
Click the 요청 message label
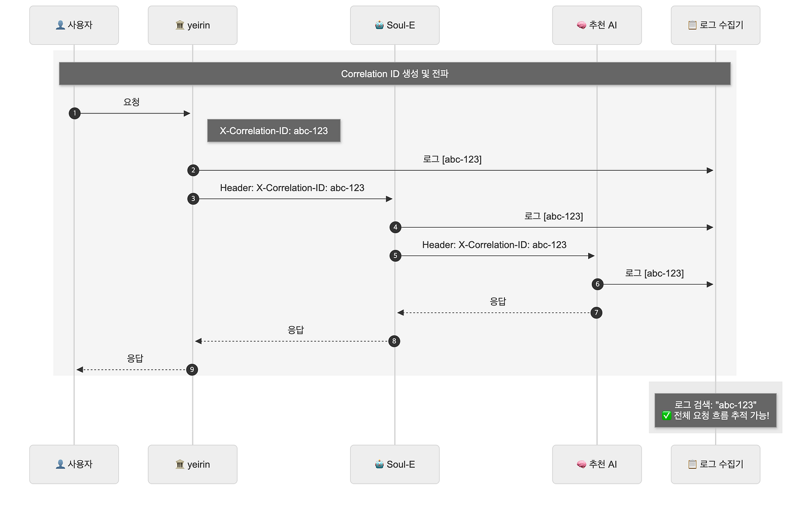pos(131,102)
